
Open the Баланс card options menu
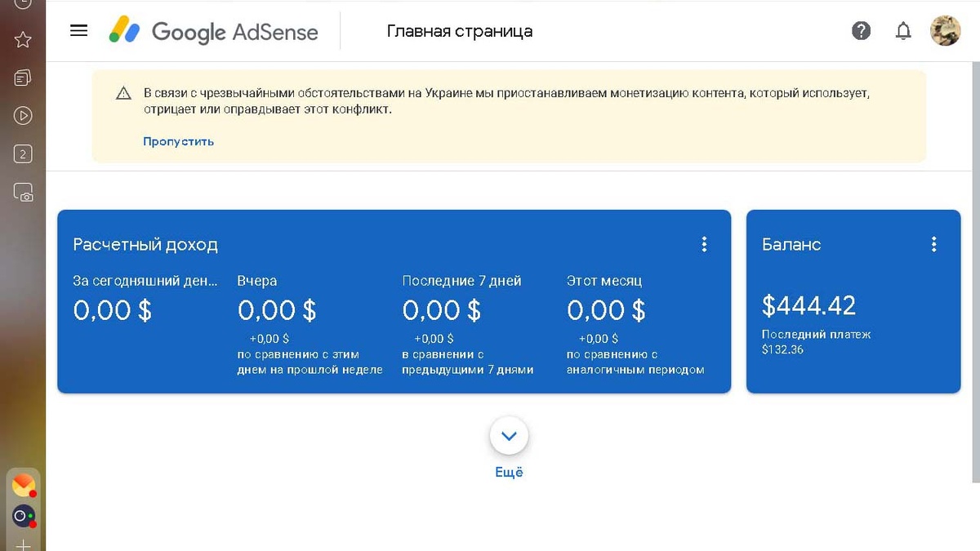[933, 243]
